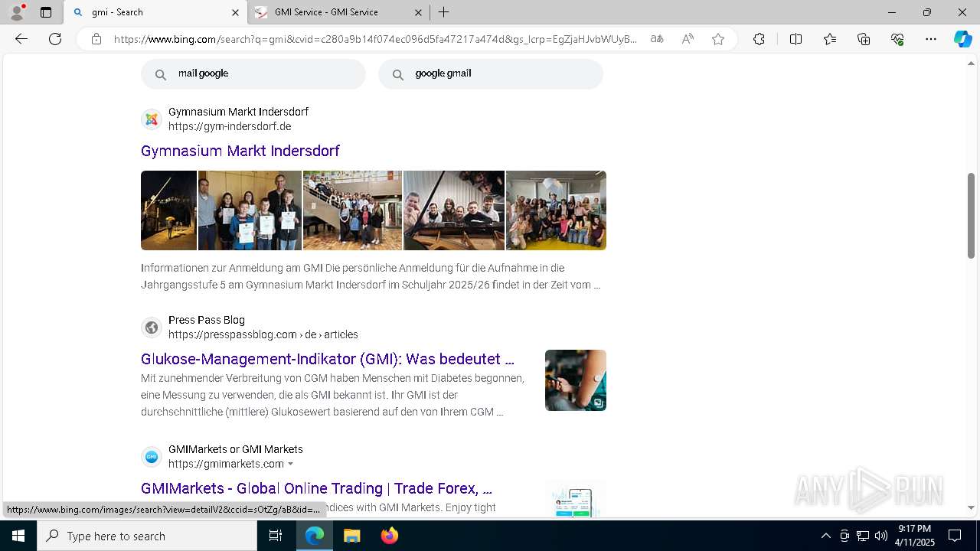Open the notification center icon
Image resolution: width=980 pixels, height=551 pixels.
tap(955, 536)
